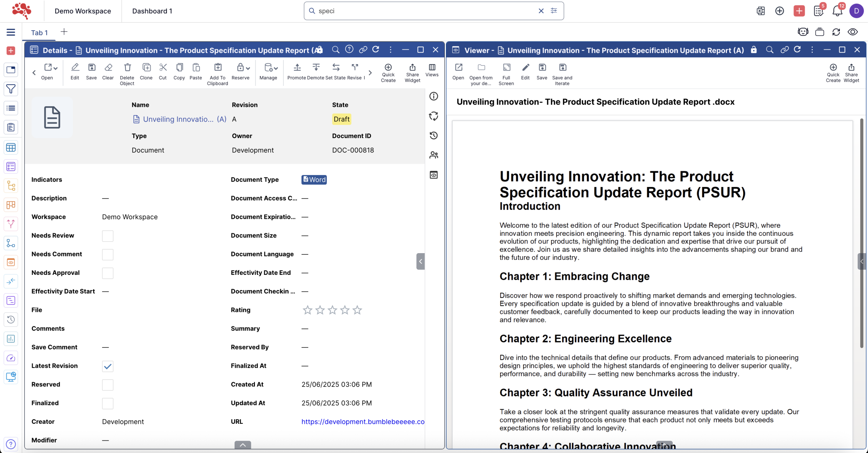Viewport: 868px width, 453px height.
Task: Click Save and Iterate icon
Action: point(562,68)
